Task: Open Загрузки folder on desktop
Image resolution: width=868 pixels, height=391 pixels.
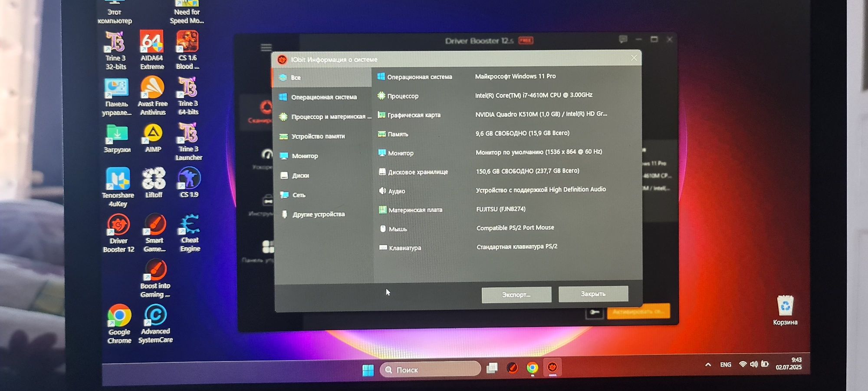Action: [117, 139]
